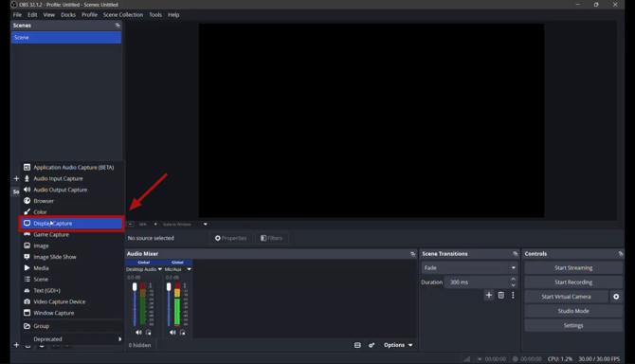Choose Text (GDI+) source

(x=72, y=290)
